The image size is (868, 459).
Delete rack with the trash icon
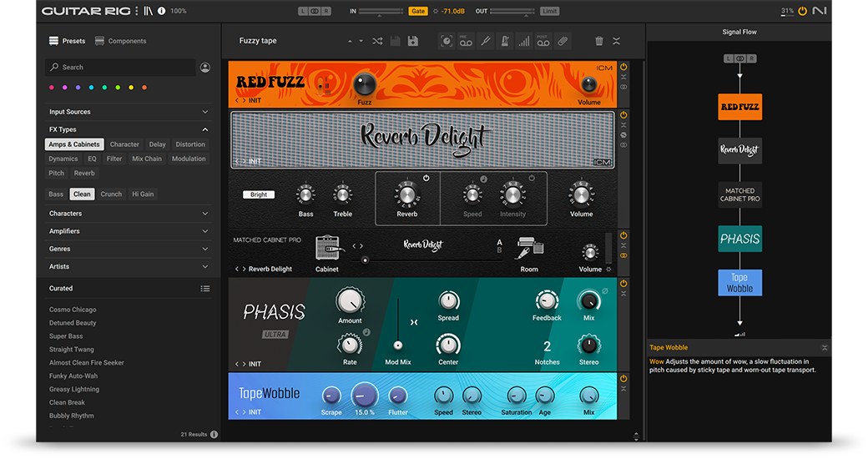(599, 41)
